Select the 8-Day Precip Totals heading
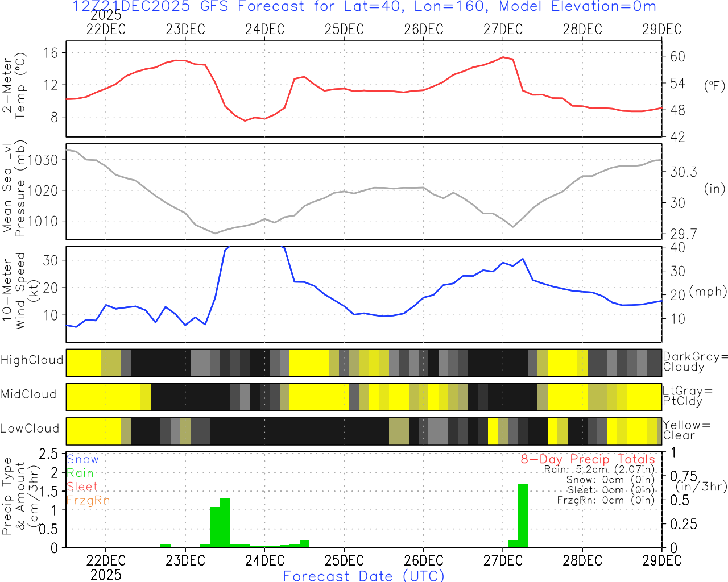 click(x=588, y=459)
